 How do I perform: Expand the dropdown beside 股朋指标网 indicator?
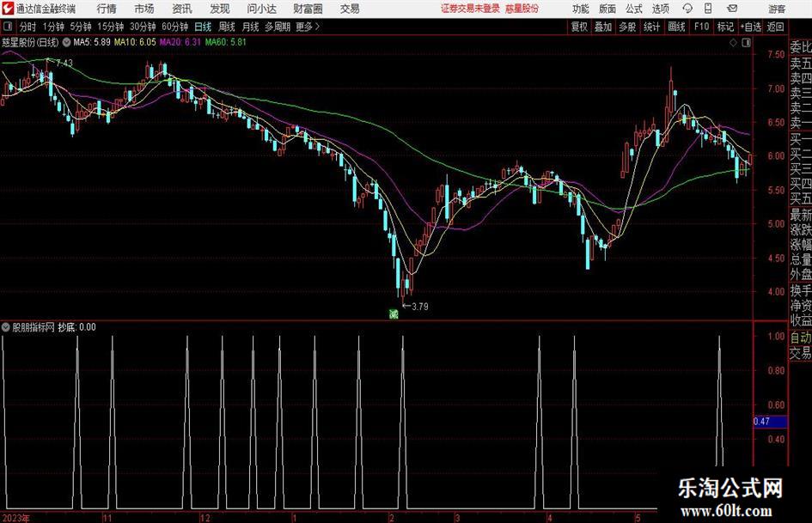click(6, 327)
